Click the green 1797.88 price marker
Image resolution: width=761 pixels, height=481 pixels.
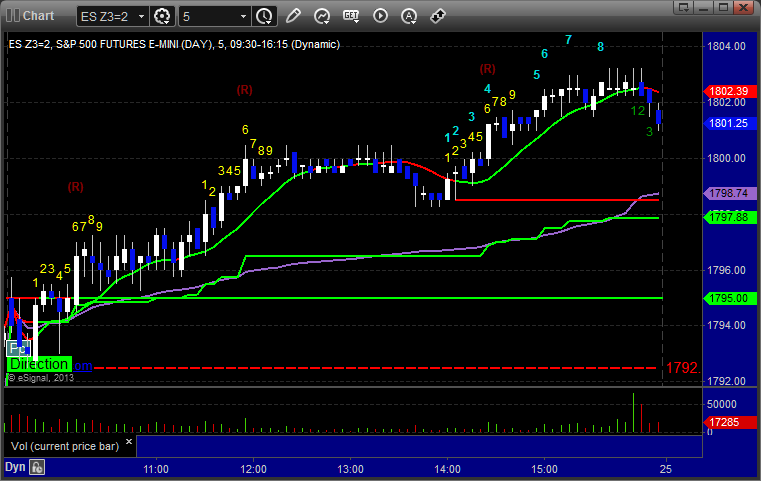[x=729, y=217]
